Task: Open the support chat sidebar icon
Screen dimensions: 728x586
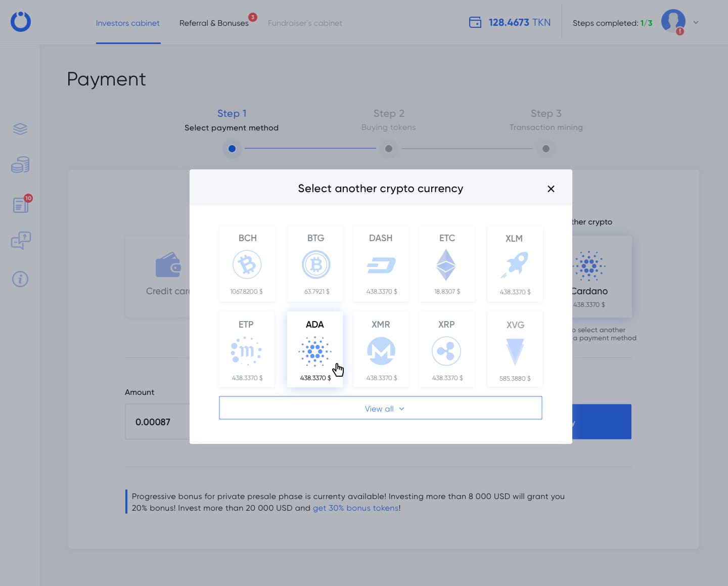Action: click(21, 241)
